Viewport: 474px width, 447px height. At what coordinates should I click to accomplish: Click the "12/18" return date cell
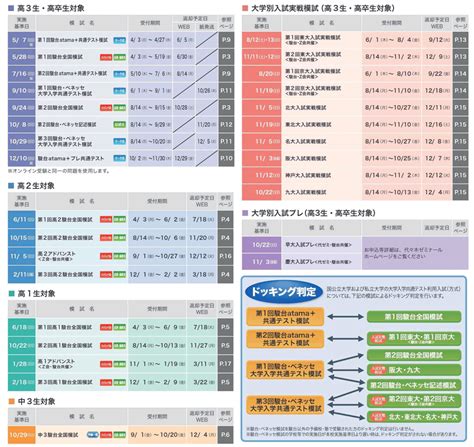(x=437, y=91)
